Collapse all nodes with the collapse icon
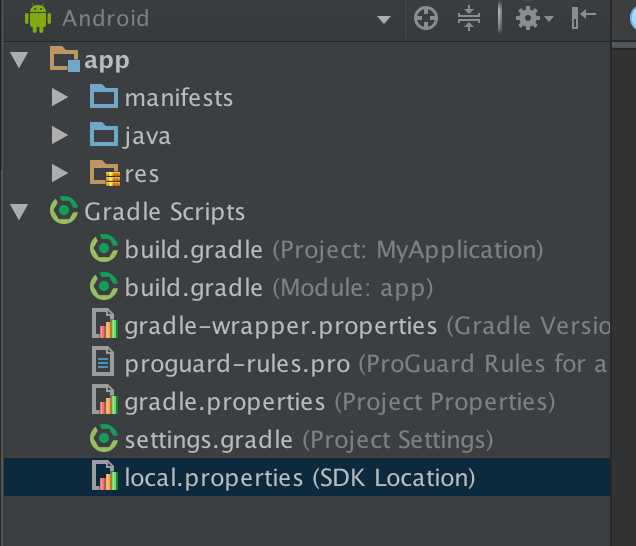636x546 pixels. tap(468, 18)
